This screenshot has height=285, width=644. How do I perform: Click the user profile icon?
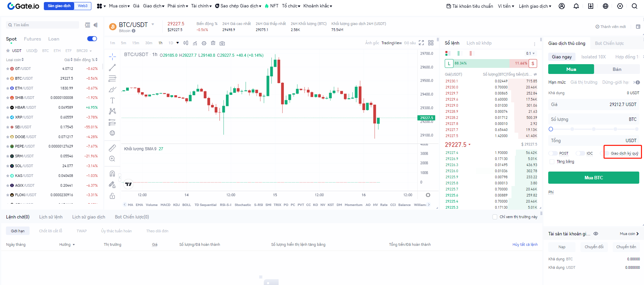coord(562,6)
